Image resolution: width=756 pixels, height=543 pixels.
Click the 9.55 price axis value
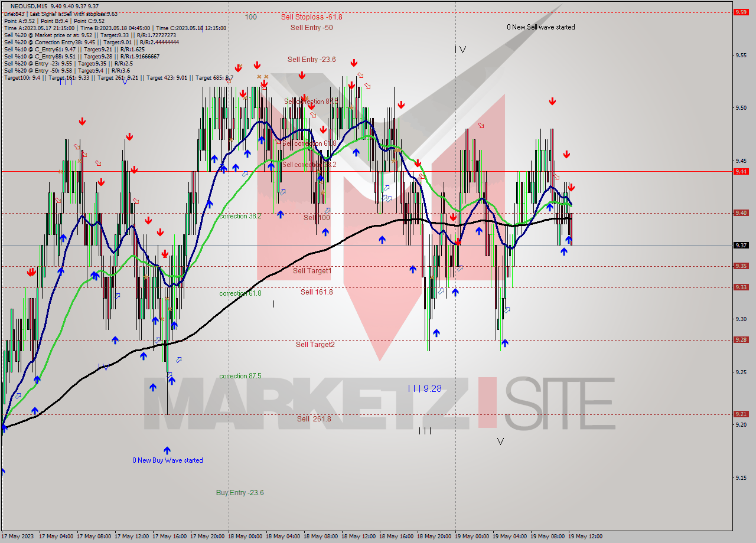click(x=741, y=55)
